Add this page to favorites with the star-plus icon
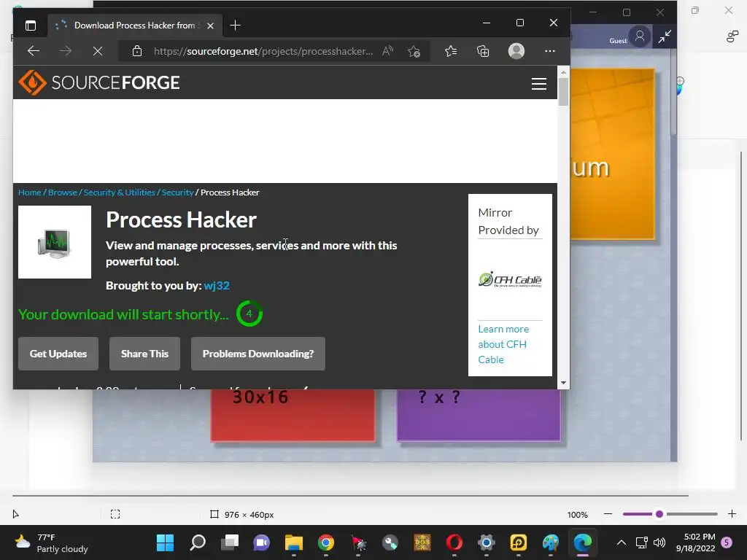The height and width of the screenshot is (560, 747). (414, 51)
